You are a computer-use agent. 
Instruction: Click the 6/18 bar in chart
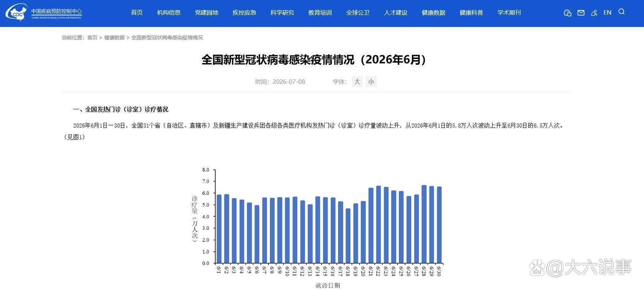pos(348,236)
